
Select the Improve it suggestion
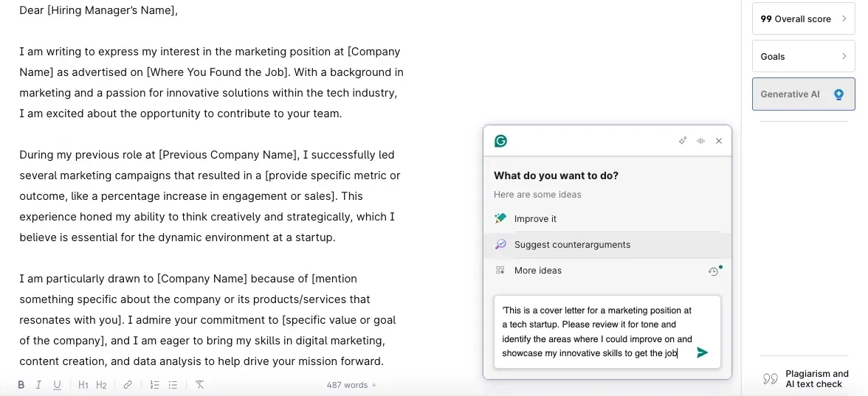click(x=607, y=218)
